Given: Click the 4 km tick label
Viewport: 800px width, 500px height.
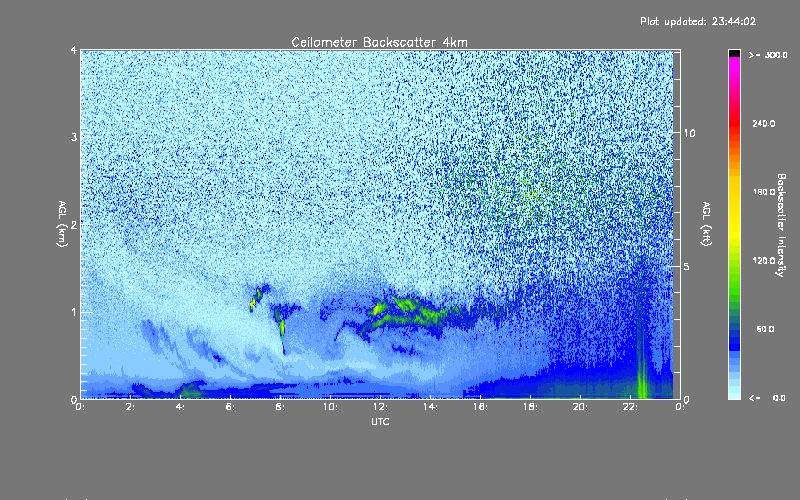Looking at the screenshot, I should (74, 51).
